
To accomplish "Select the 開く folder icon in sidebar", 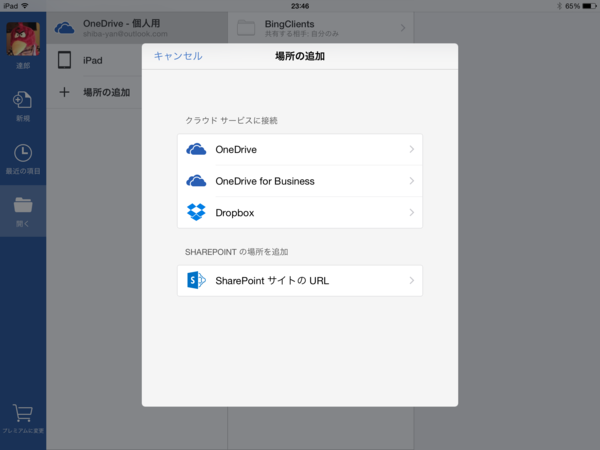I will (23, 205).
